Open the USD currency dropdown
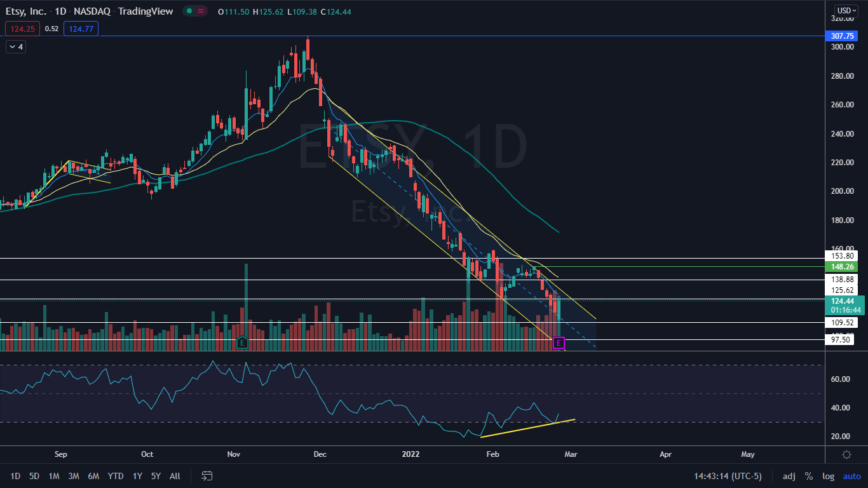This screenshot has height=488, width=868. coord(846,10)
